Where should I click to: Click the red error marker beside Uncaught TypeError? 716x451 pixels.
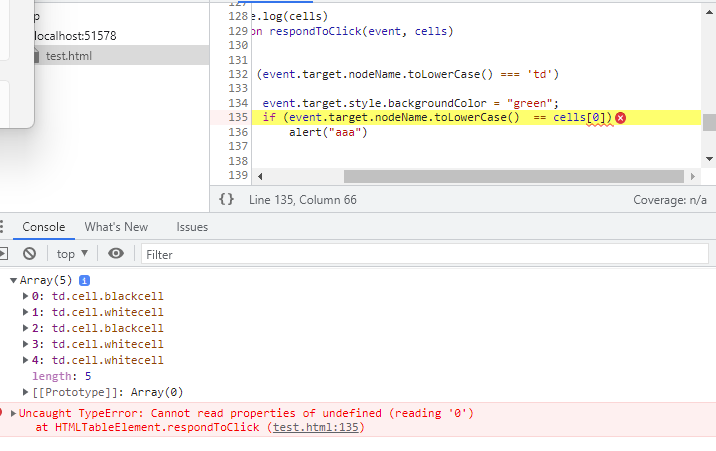(x=1, y=413)
